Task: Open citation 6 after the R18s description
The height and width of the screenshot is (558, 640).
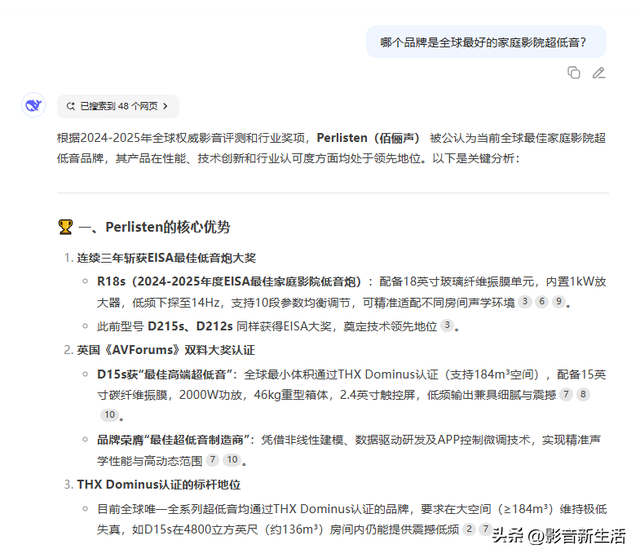Action: [542, 302]
